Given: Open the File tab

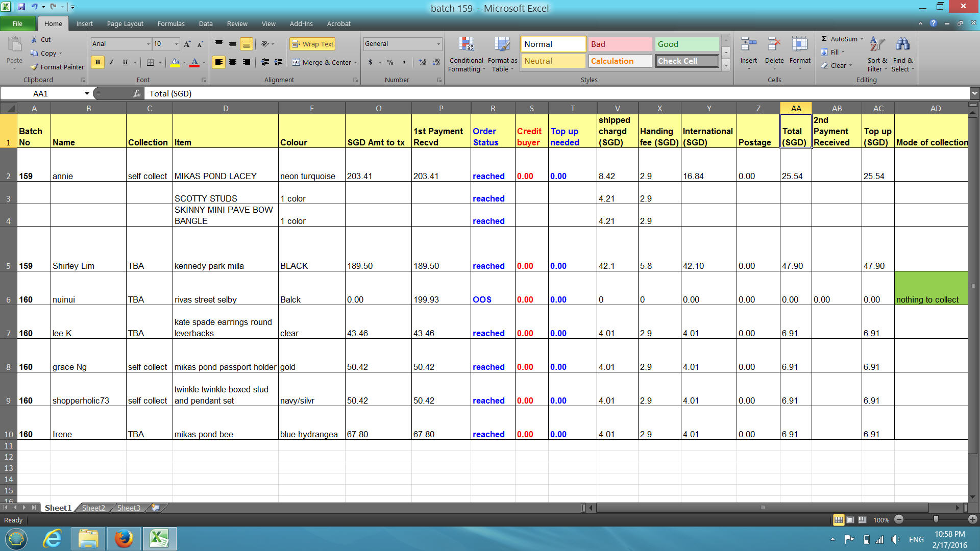Looking at the screenshot, I should (18, 23).
